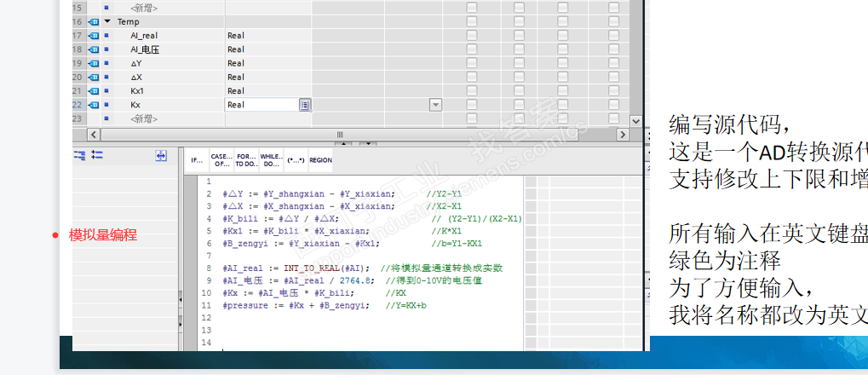
Task: Click the //Y=KX+b comment
Action: (x=406, y=305)
